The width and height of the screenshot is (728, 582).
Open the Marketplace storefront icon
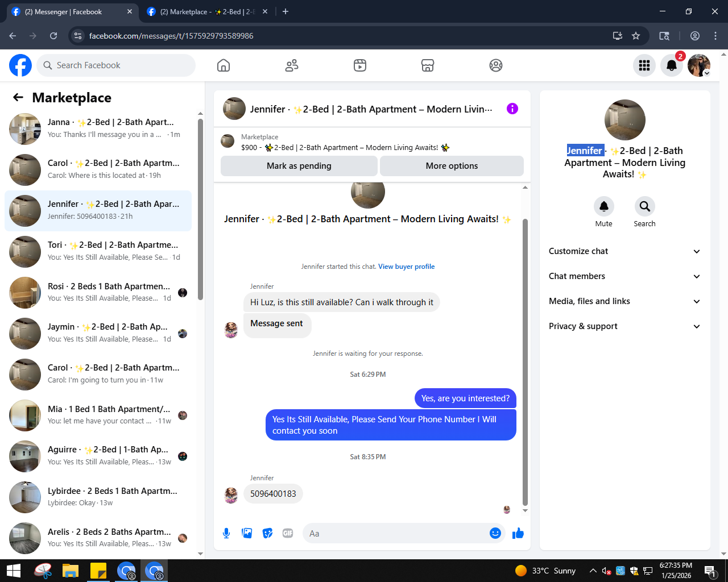pyautogui.click(x=428, y=65)
